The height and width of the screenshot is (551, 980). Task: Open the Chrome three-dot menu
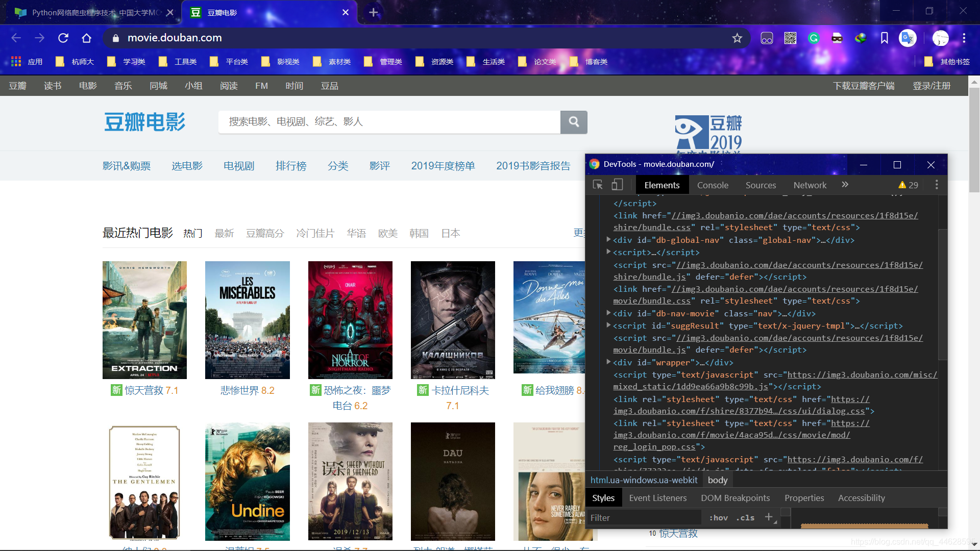click(x=964, y=38)
